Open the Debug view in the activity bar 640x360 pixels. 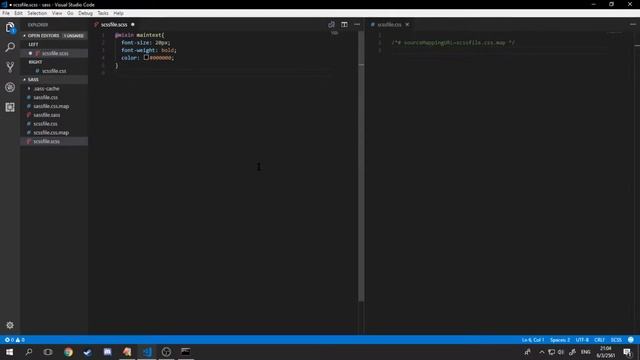(10, 87)
